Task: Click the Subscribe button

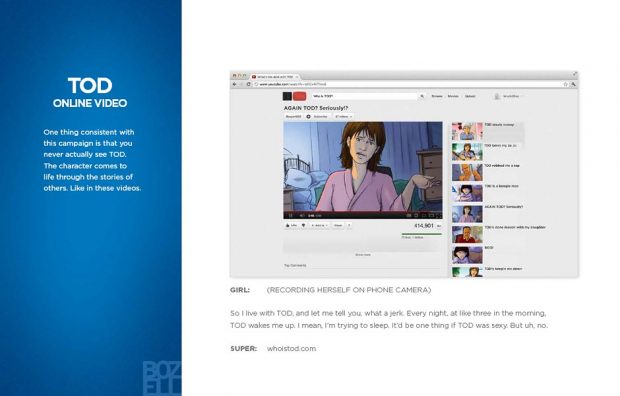Action: tap(318, 117)
